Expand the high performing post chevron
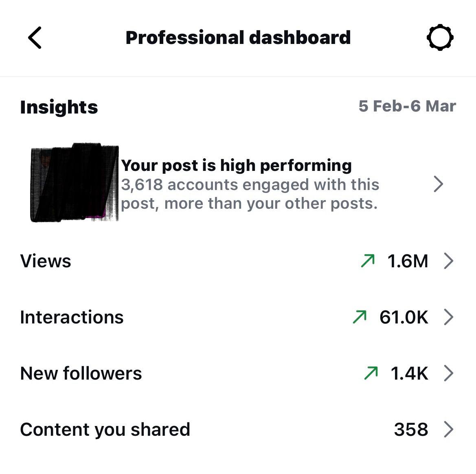The width and height of the screenshot is (476, 474). pyautogui.click(x=438, y=184)
